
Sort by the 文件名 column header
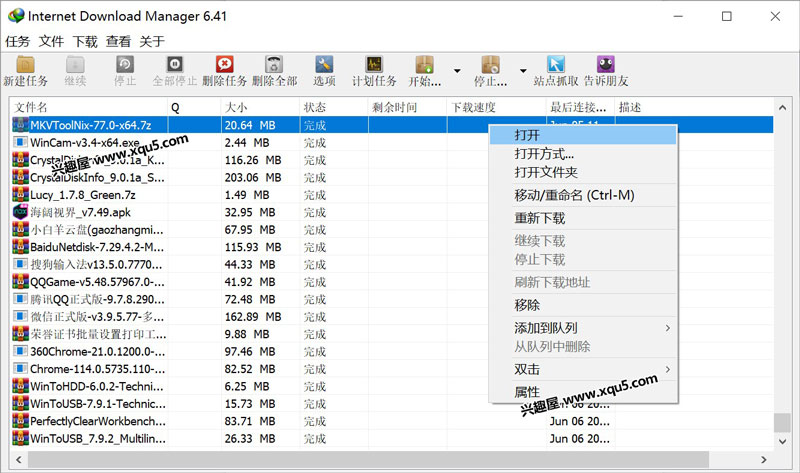click(89, 107)
